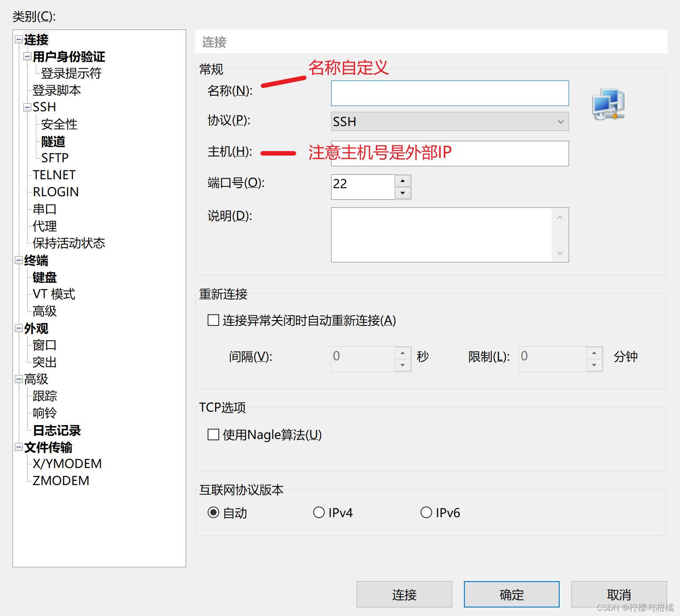Viewport: 680px width, 616px height.
Task: Select the IPv6 radio button
Action: [x=426, y=512]
